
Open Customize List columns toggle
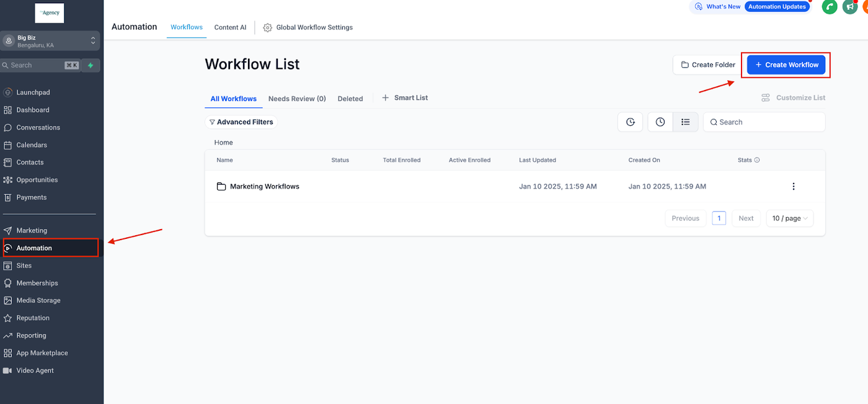coord(794,97)
